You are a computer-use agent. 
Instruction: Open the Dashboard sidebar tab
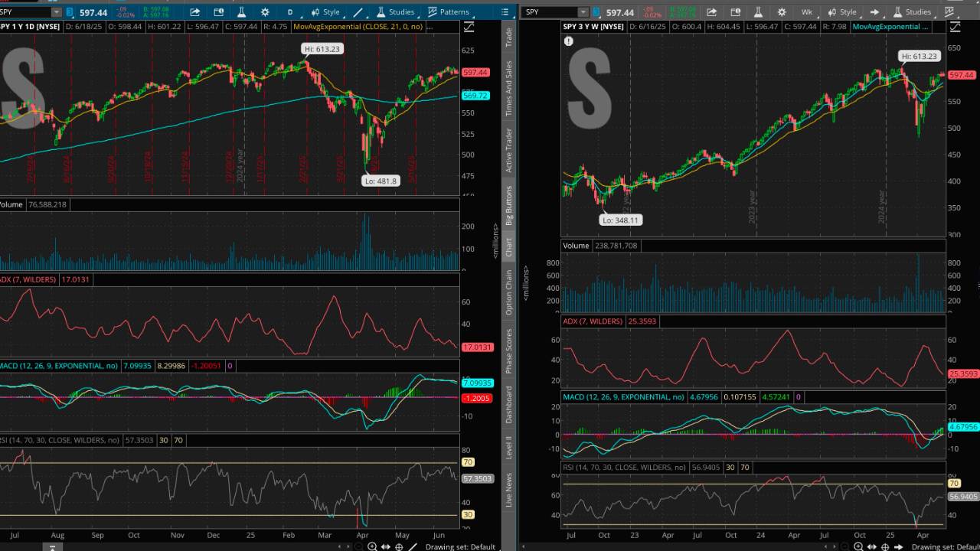[509, 405]
